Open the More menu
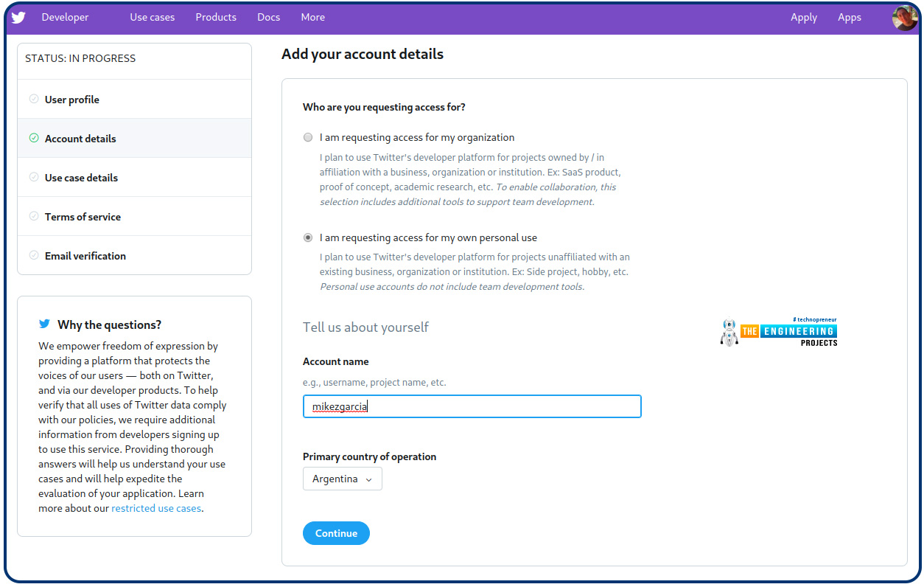Screen dimensions: 924x587 (313, 17)
